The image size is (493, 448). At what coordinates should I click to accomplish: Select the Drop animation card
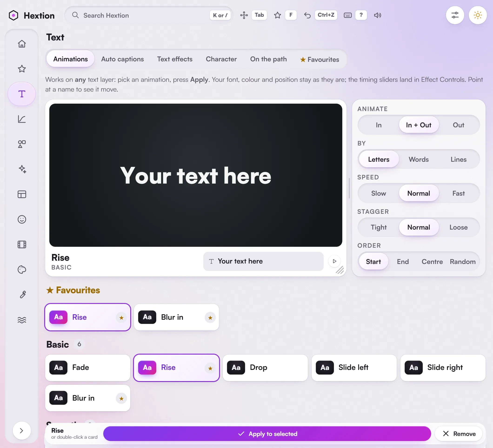pos(265,367)
